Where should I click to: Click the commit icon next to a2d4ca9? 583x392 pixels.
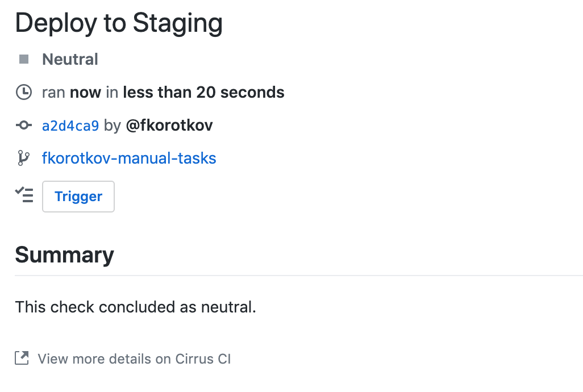pyautogui.click(x=24, y=125)
